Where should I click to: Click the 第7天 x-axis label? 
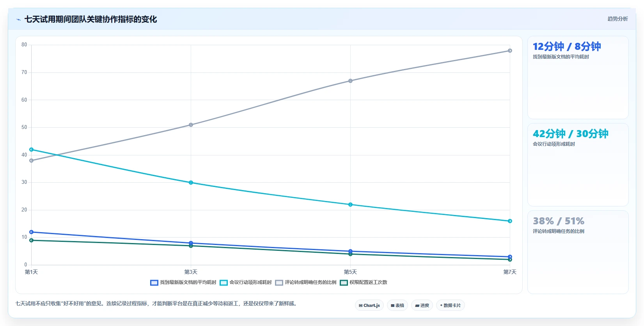(x=510, y=272)
